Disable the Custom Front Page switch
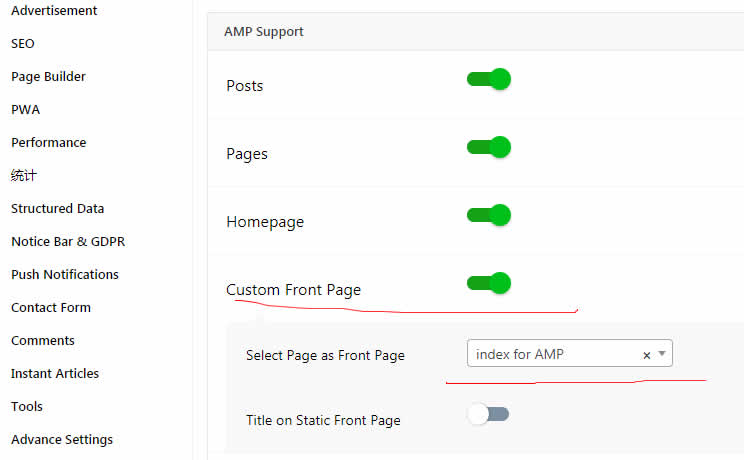This screenshot has height=460, width=744. click(489, 283)
